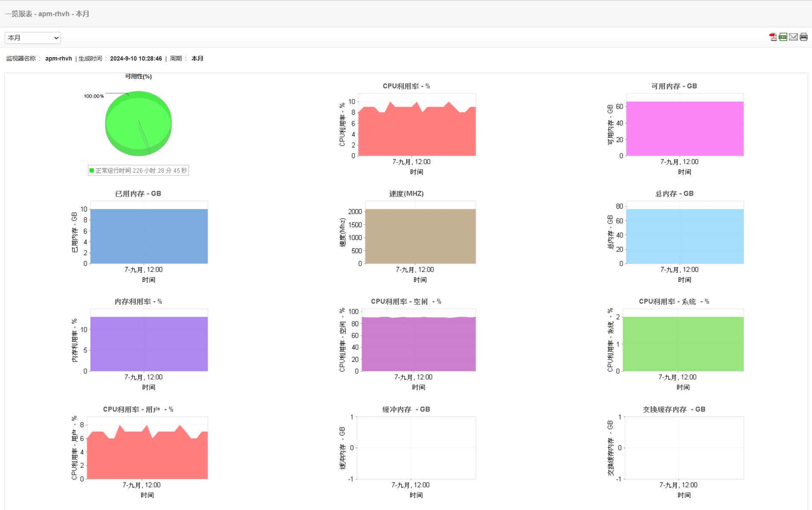The height and width of the screenshot is (510, 812).
Task: Click the 缓冲内存 - GB chart title
Action: [406, 409]
